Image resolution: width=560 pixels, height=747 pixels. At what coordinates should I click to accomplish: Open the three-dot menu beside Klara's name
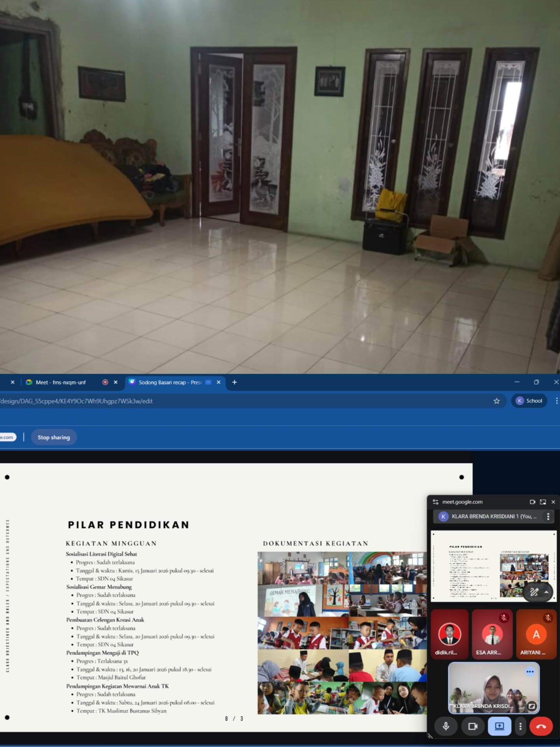[x=548, y=516]
